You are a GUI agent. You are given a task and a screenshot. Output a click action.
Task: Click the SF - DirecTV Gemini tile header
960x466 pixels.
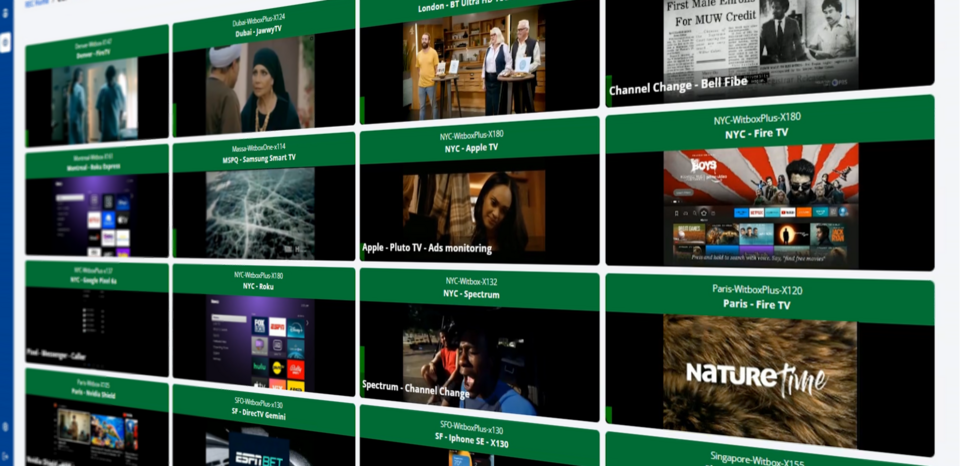(260, 407)
